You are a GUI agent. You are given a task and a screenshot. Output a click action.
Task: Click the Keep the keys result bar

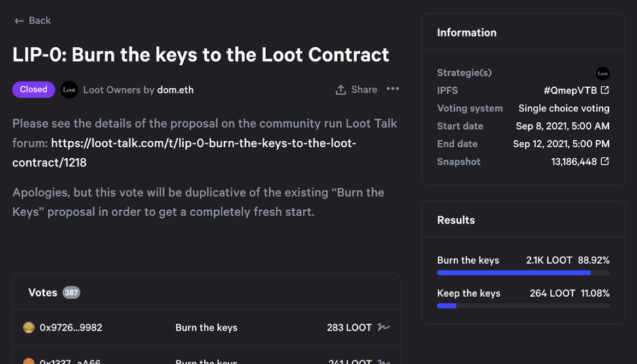pyautogui.click(x=523, y=306)
